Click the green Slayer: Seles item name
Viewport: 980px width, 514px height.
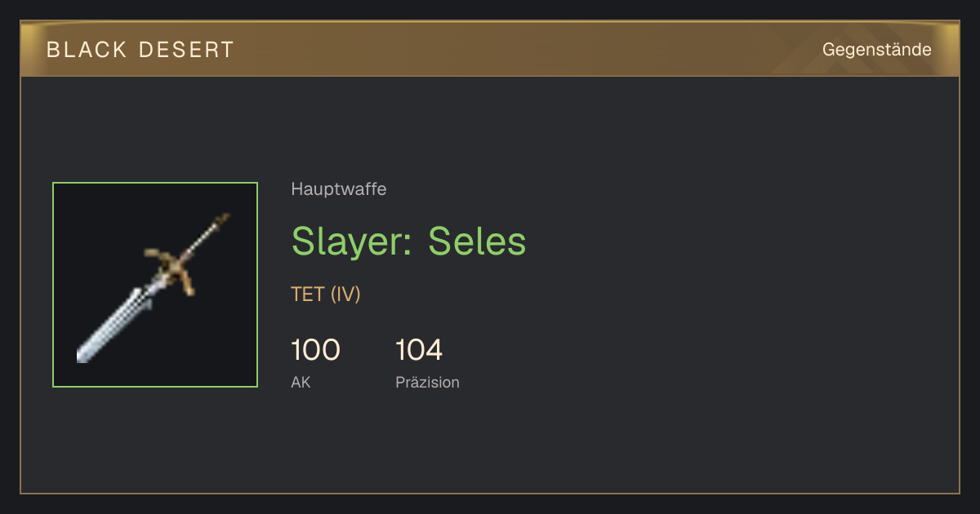408,241
